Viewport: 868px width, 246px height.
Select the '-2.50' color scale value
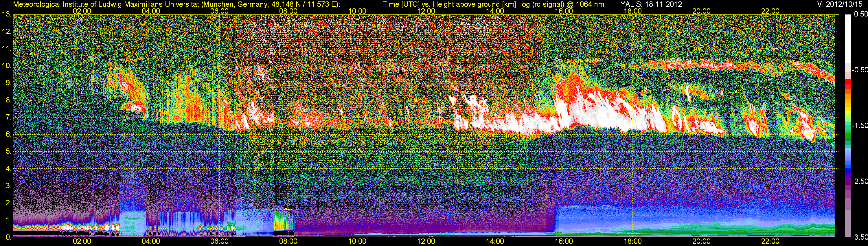860,181
